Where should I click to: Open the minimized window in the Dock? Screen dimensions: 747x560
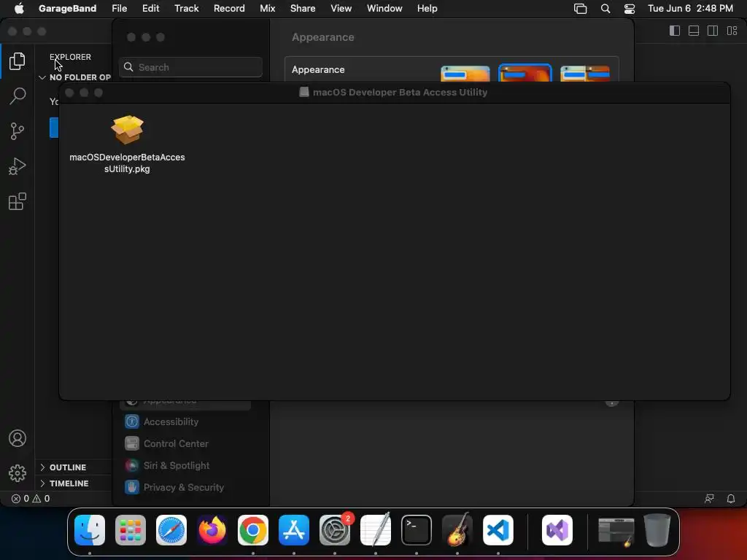(x=616, y=531)
